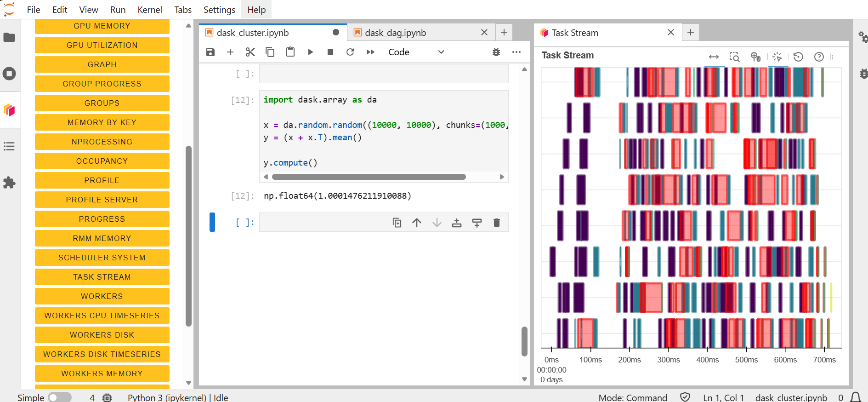868x402 pixels.
Task: Click the top empty code cell input
Action: pyautogui.click(x=384, y=74)
